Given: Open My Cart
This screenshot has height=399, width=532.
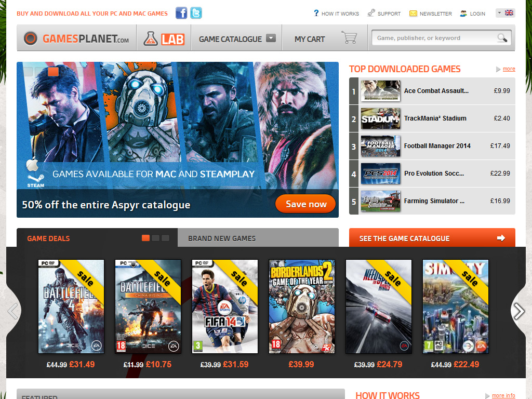Looking at the screenshot, I should [310, 39].
